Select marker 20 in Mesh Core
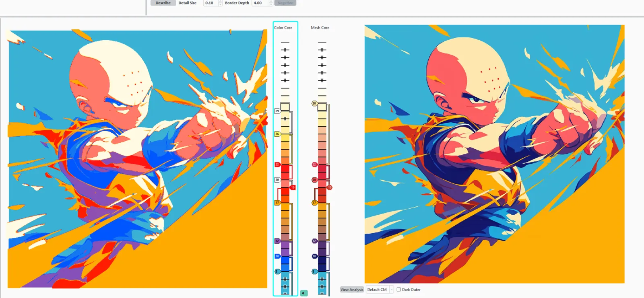Image resolution: width=644 pixels, height=298 pixels. 314,180
